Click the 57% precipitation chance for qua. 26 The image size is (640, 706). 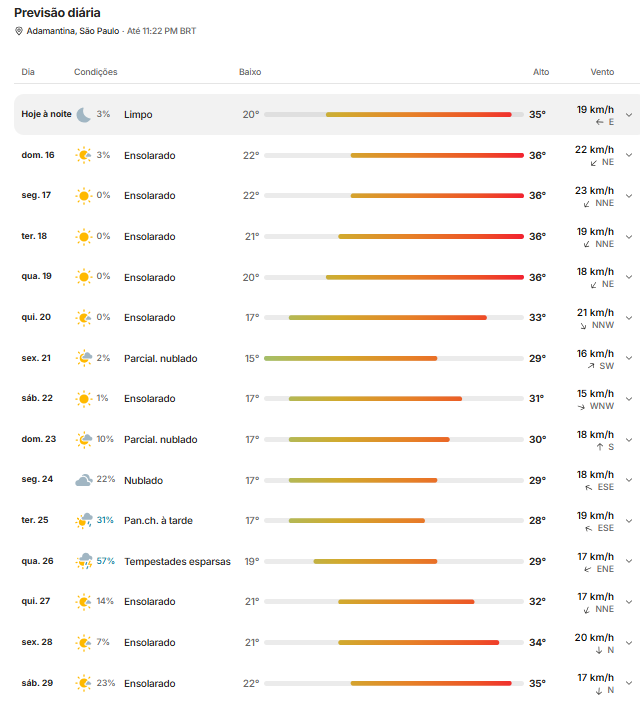[x=105, y=561]
